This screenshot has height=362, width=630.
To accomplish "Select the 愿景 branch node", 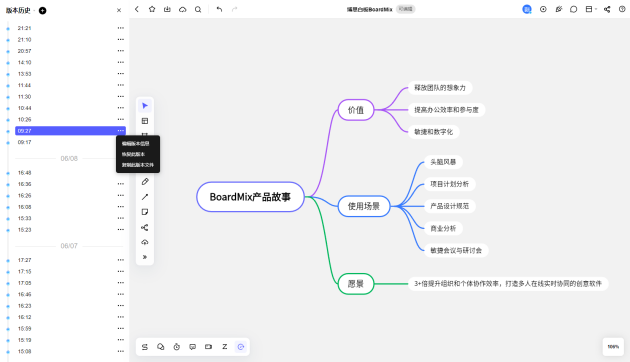I will (x=356, y=284).
